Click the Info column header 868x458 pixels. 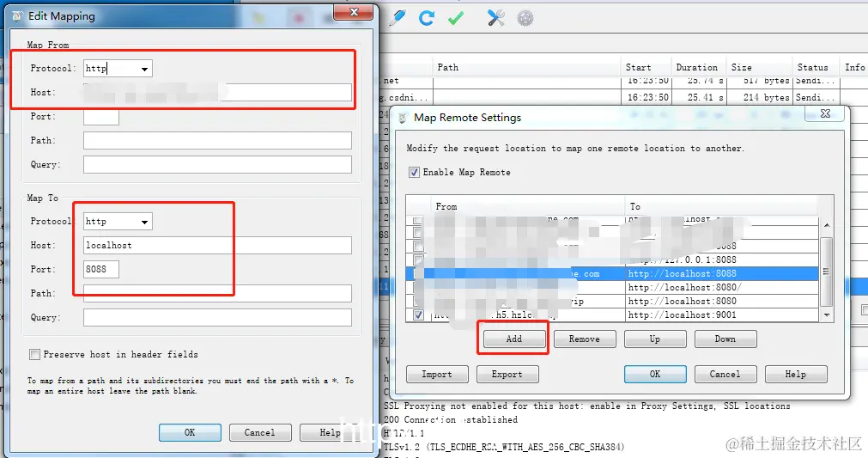854,67
